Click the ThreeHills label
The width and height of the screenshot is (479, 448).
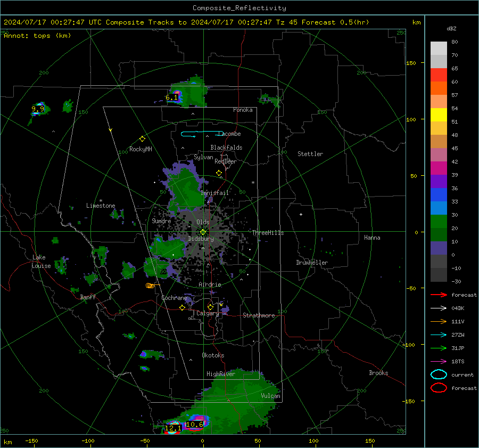pyautogui.click(x=268, y=233)
